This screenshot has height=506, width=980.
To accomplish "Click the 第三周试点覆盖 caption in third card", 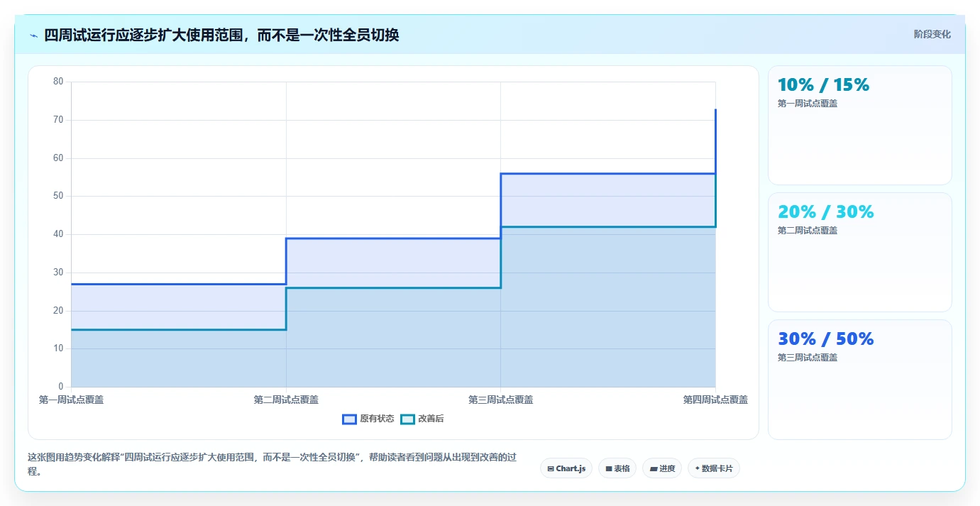I will click(808, 358).
